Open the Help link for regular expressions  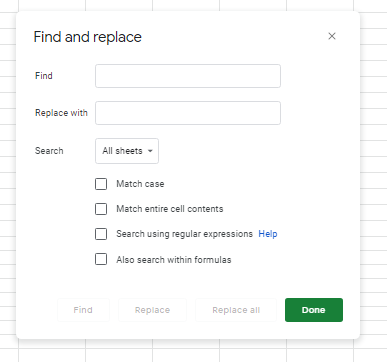tap(268, 234)
